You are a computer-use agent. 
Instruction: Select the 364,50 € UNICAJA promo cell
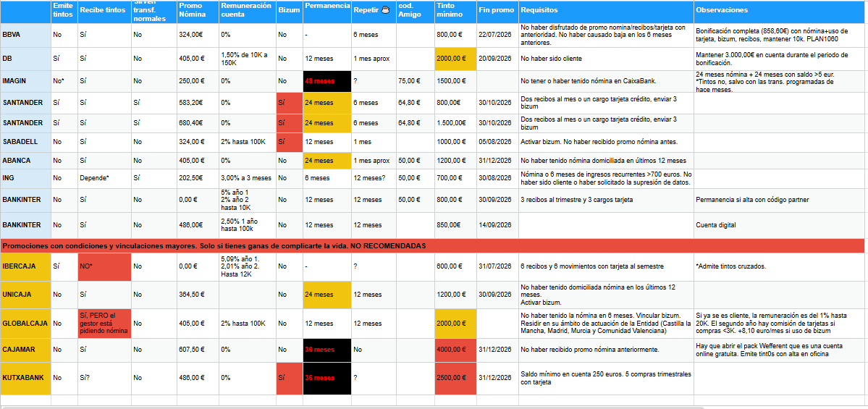point(198,295)
